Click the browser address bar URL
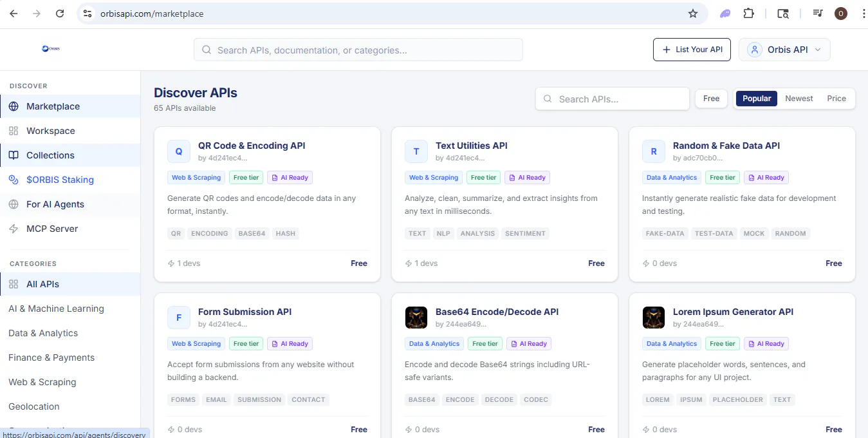 (x=152, y=14)
